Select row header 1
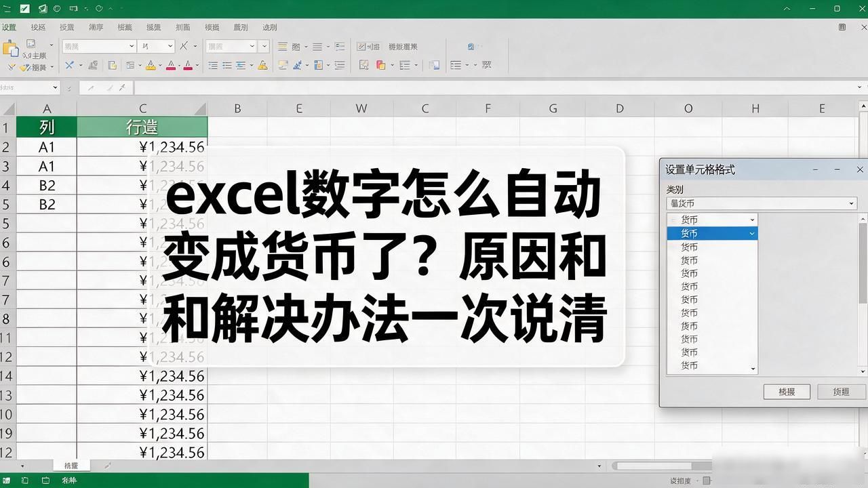Image resolution: width=868 pixels, height=488 pixels. (7, 127)
